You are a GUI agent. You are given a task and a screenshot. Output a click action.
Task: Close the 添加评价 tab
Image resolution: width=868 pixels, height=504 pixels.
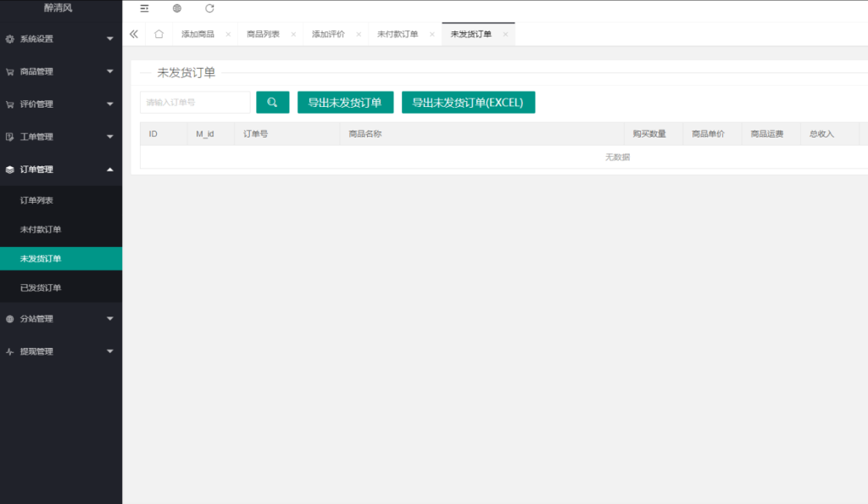point(359,34)
